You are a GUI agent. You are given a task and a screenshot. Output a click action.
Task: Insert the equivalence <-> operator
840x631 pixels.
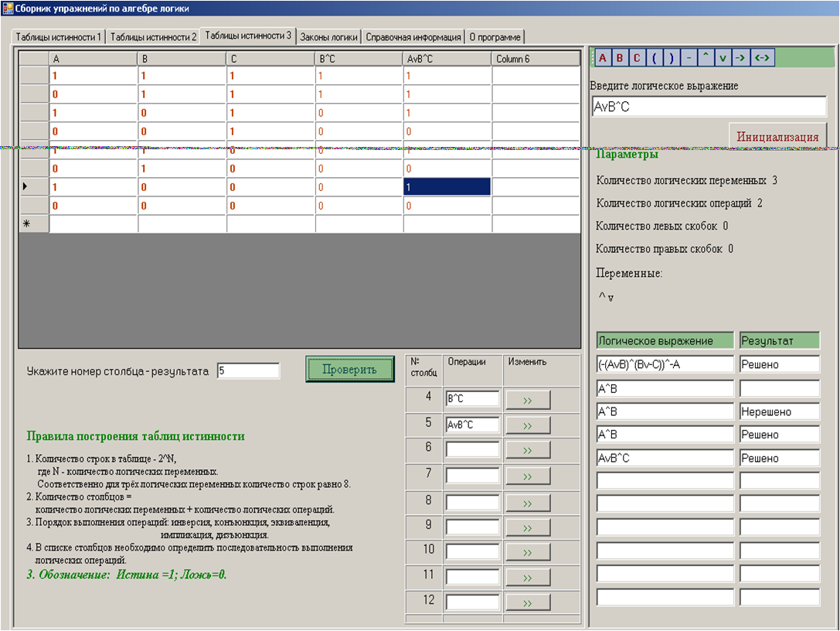pyautogui.click(x=761, y=57)
